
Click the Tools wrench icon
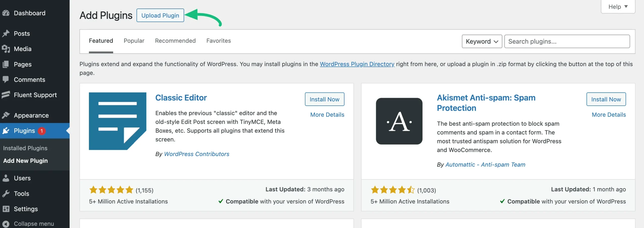[x=6, y=193]
